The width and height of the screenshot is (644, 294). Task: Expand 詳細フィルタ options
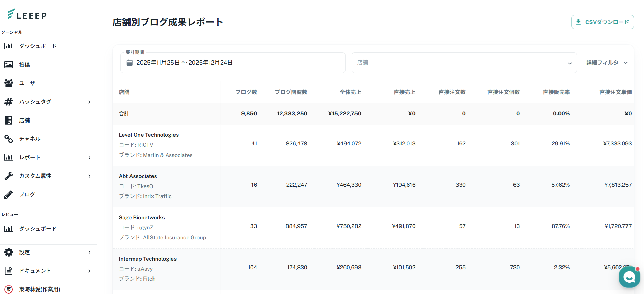[x=607, y=63]
